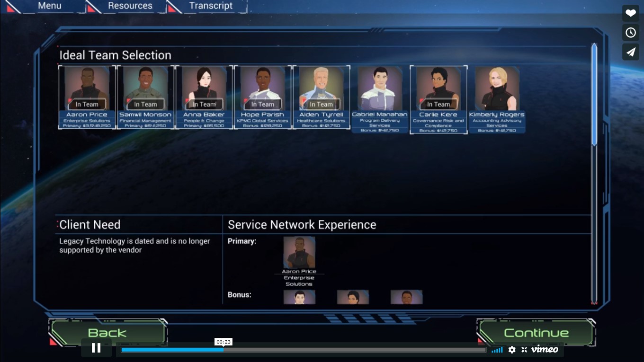Switch to the Transcript tab
The width and height of the screenshot is (644, 362).
211,6
